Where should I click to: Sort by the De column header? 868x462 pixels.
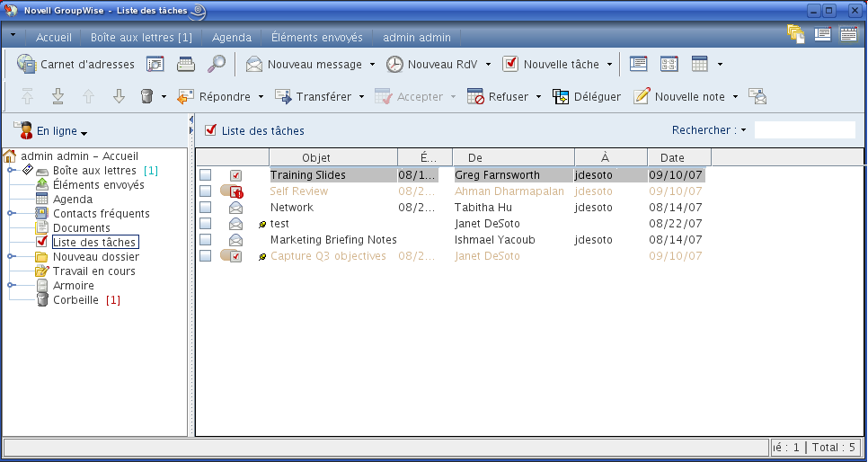[513, 158]
